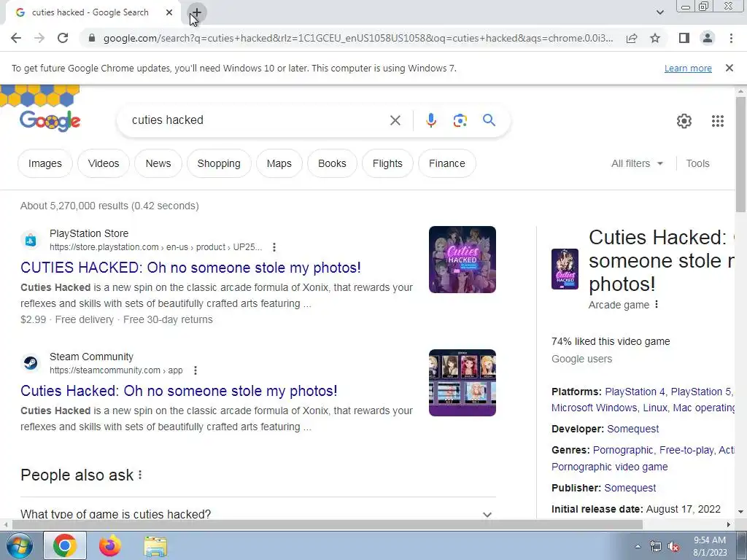747x560 pixels.
Task: Open the PlayStation Store result thumbnail
Action: click(x=462, y=260)
